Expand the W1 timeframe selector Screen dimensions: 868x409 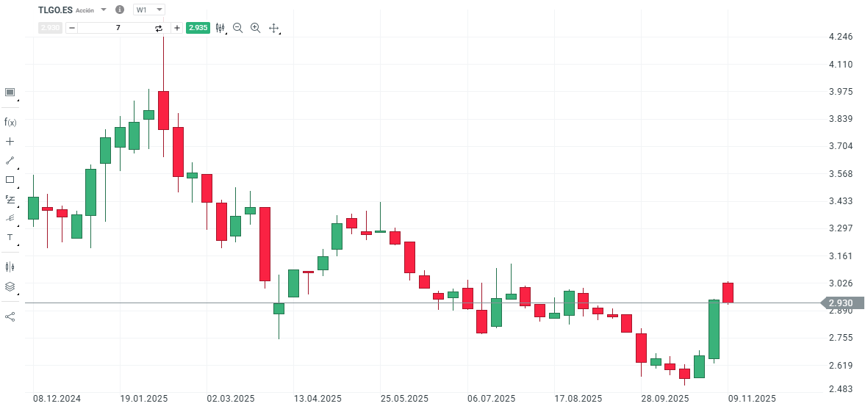tap(149, 10)
